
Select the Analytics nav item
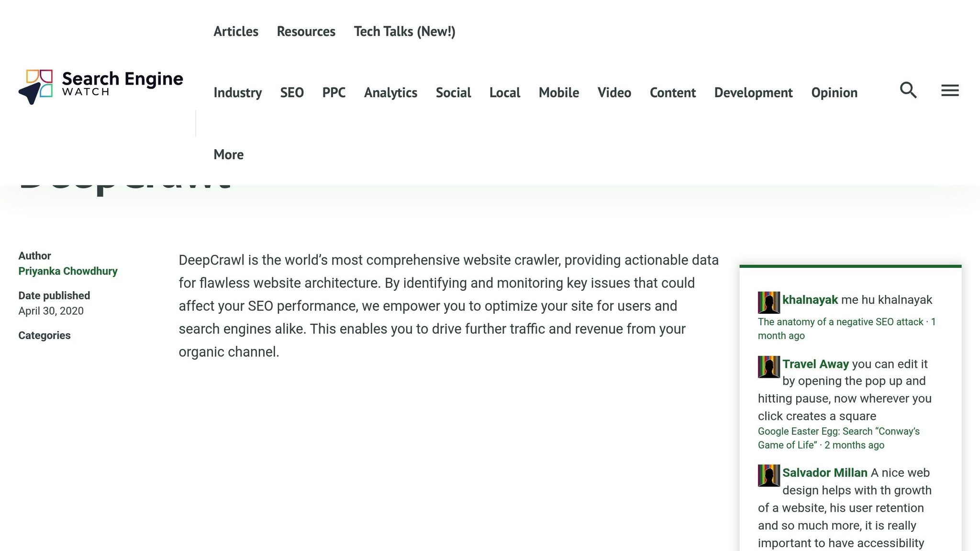coord(390,93)
